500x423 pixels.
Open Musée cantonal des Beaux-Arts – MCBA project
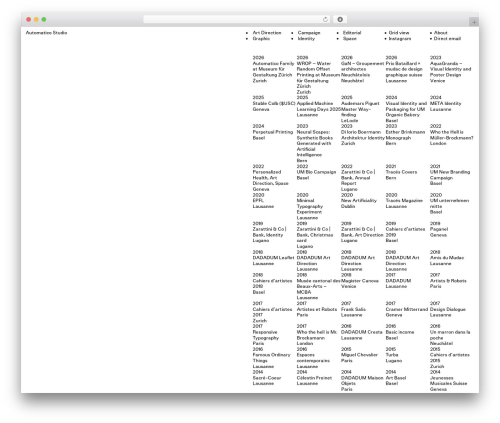pos(318,286)
